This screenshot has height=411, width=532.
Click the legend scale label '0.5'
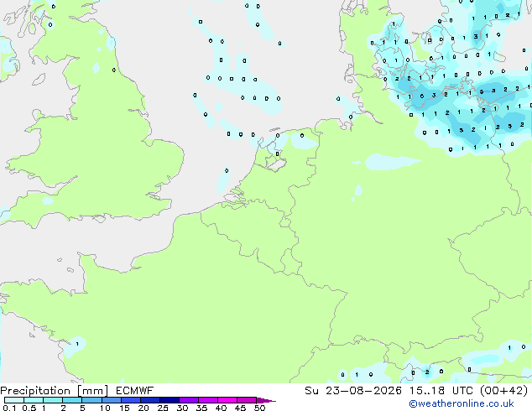coord(29,408)
